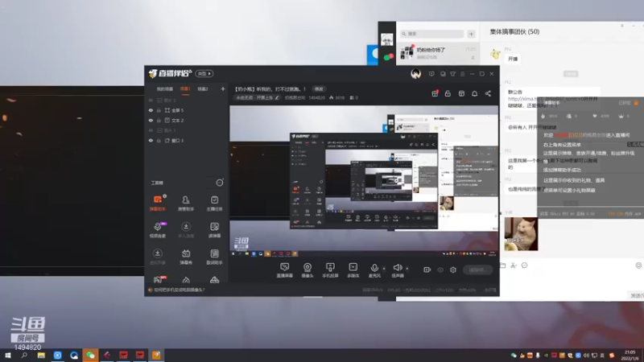644x362 pixels.
Task: Click the search field in the chat window
Action: (x=432, y=34)
